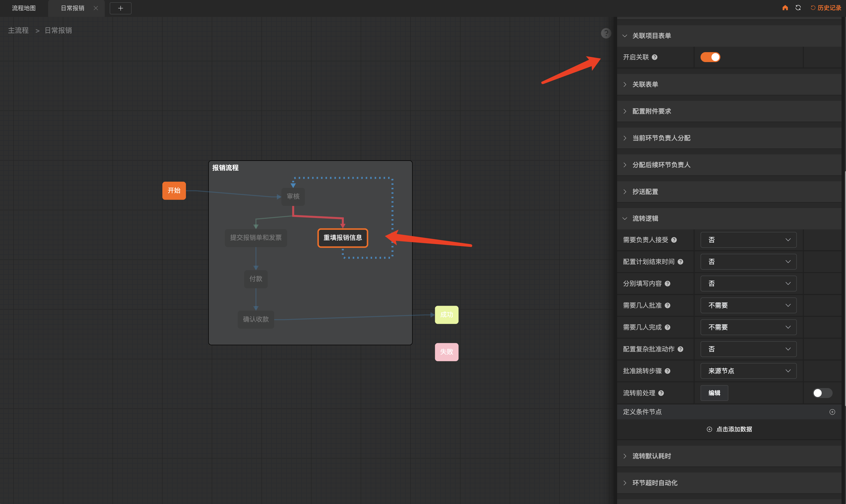Close the 日常报销 tab
The height and width of the screenshot is (504, 846).
pos(96,8)
